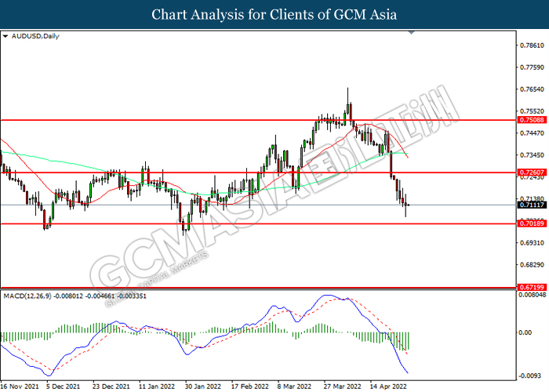Click the 14 Apr 2022 date label
549x392 pixels.
pos(388,387)
